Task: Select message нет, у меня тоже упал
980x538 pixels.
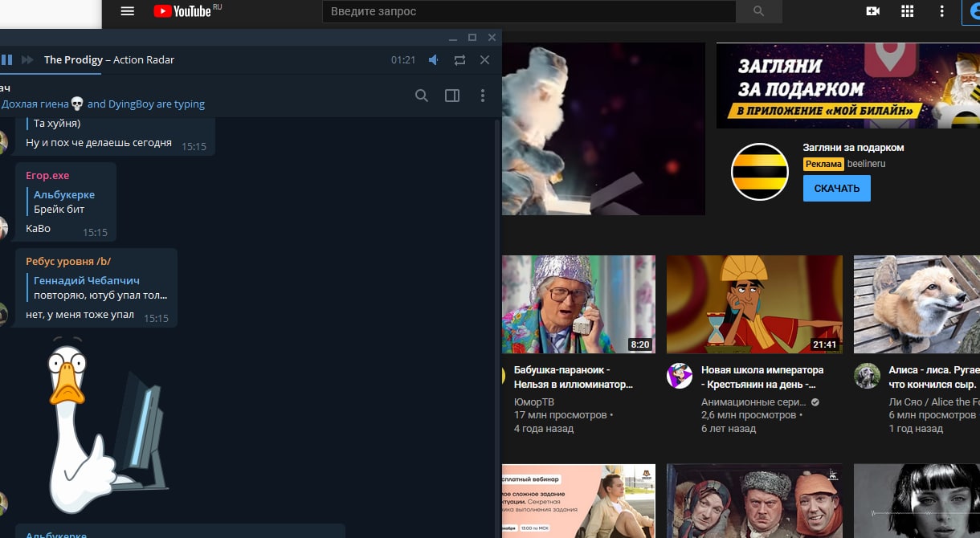Action: (80, 314)
